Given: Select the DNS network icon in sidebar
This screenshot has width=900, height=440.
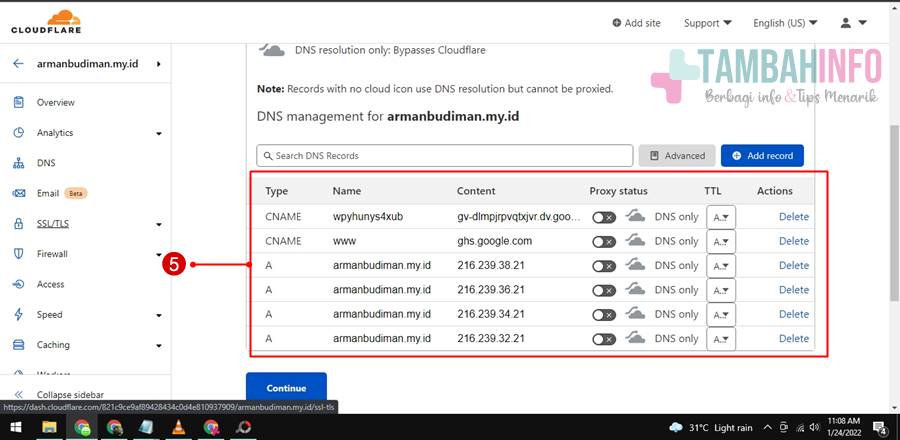Looking at the screenshot, I should pyautogui.click(x=18, y=163).
